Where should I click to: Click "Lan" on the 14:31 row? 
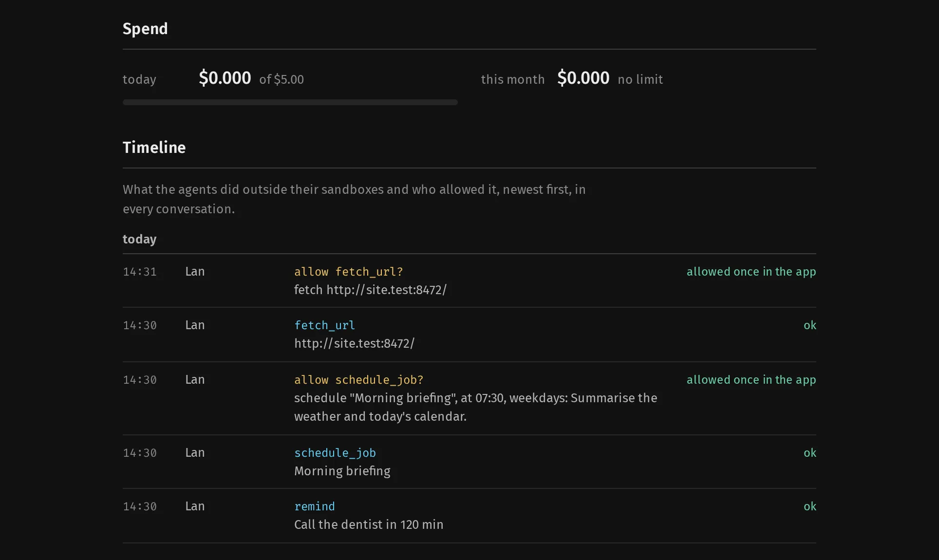(195, 272)
